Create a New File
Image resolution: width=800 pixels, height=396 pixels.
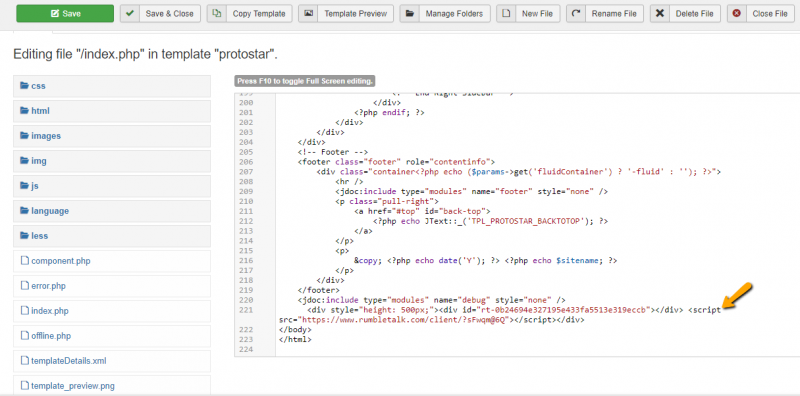[528, 14]
